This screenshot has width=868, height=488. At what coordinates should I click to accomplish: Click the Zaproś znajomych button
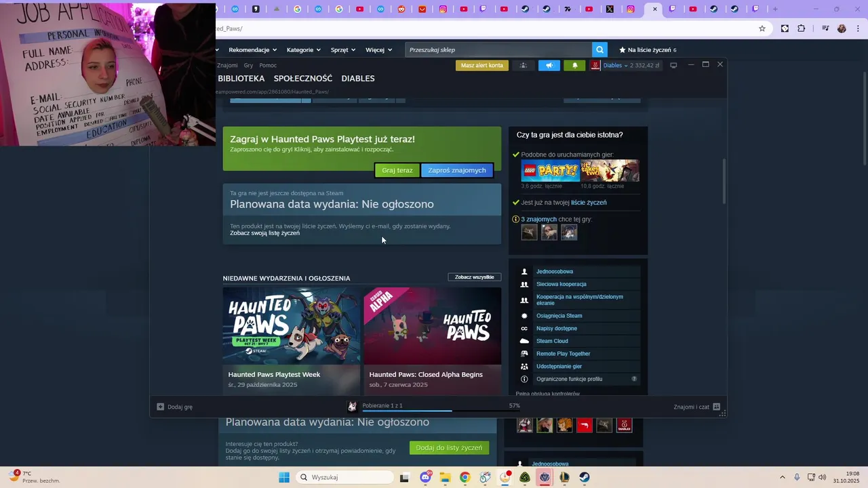(457, 170)
